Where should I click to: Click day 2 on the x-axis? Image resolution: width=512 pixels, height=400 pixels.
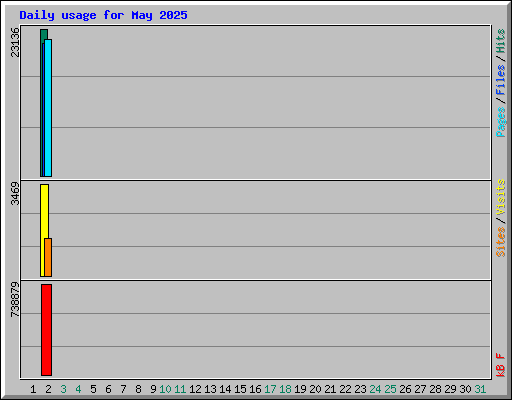point(48,389)
